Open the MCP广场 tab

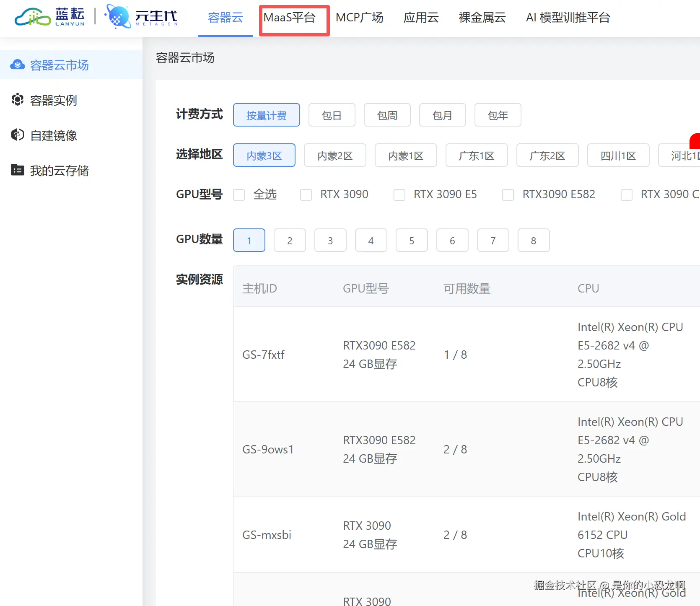pyautogui.click(x=360, y=18)
